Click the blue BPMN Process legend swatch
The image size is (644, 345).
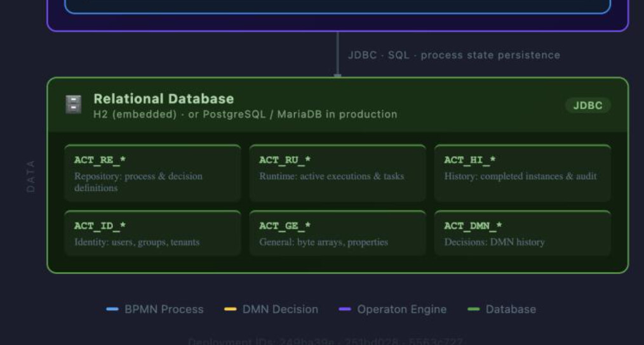pyautogui.click(x=112, y=309)
